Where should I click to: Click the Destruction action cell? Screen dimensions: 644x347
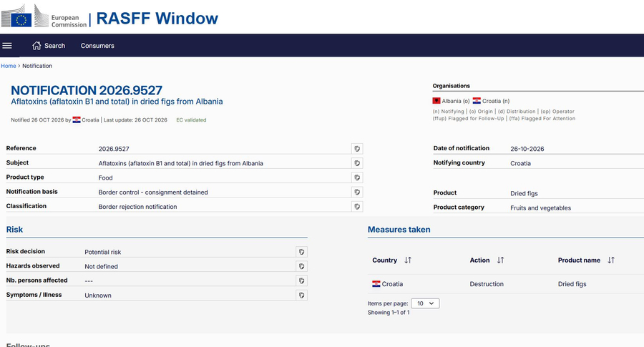click(487, 284)
